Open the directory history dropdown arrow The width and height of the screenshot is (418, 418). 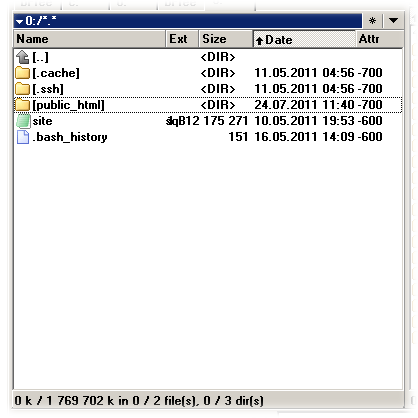[393, 21]
